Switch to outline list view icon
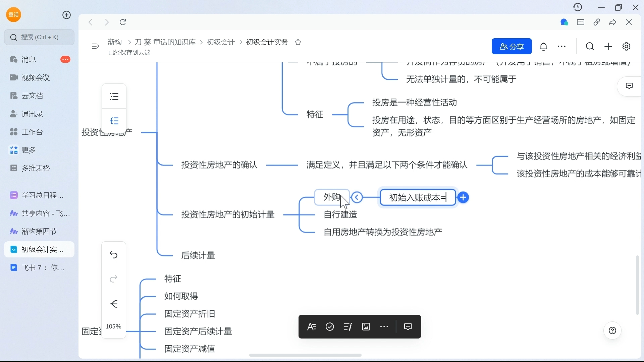Image resolution: width=644 pixels, height=362 pixels. pos(114,97)
